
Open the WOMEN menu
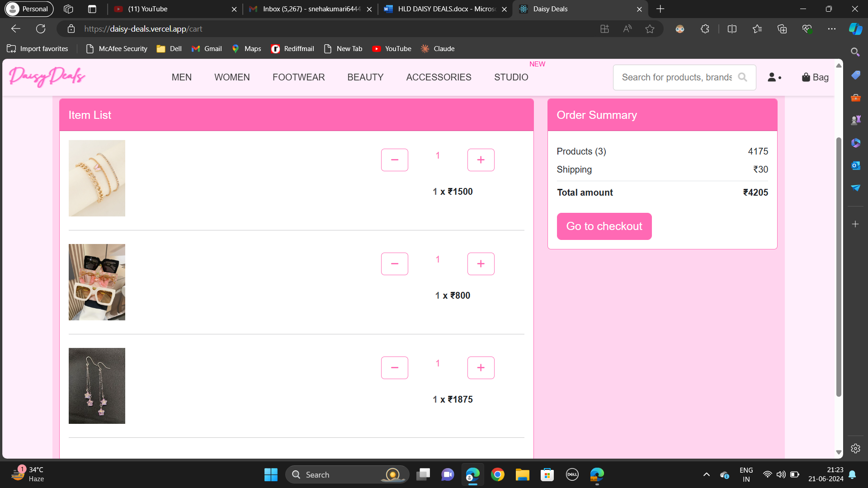point(232,77)
